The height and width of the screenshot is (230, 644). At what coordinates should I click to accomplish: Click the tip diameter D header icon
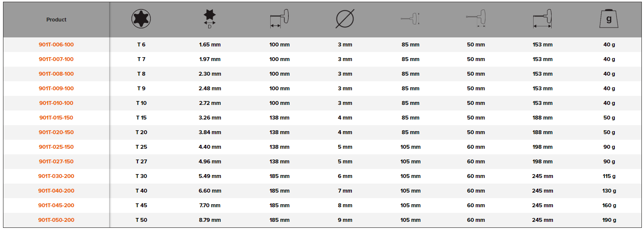point(210,19)
